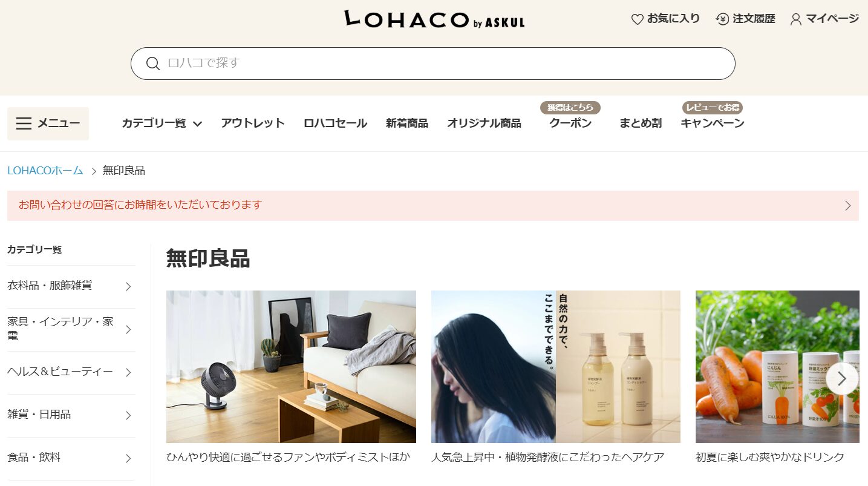Advance carousel with right arrow button
The image size is (868, 486).
(x=842, y=379)
